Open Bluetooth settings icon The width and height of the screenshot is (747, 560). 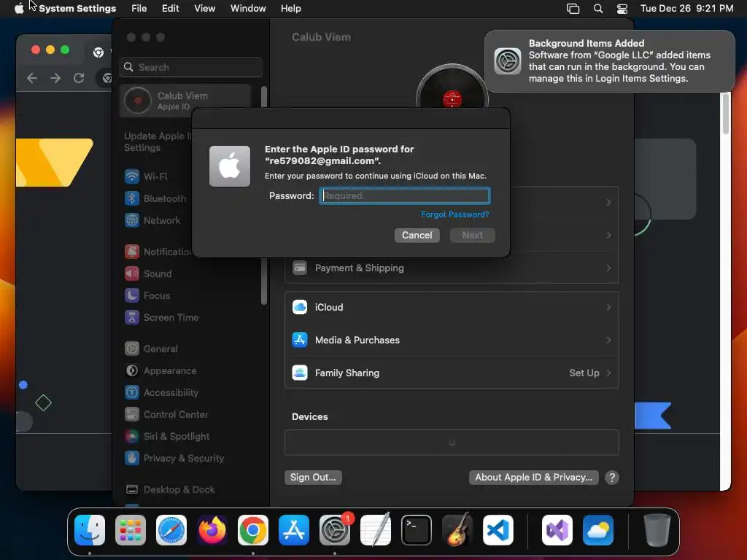pos(132,198)
